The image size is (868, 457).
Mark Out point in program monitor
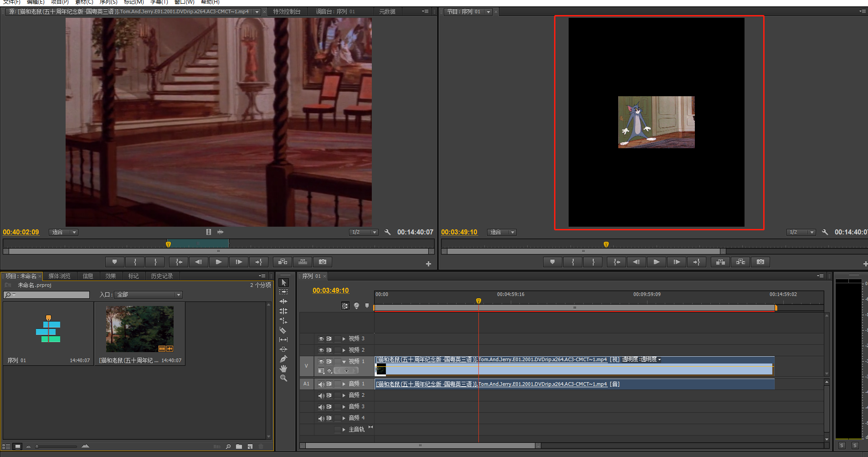click(x=593, y=262)
